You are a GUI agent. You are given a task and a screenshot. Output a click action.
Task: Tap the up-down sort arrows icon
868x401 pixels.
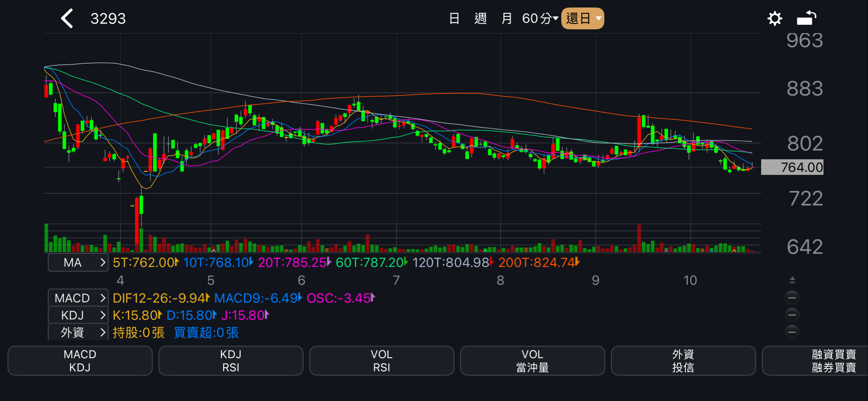[x=792, y=280]
